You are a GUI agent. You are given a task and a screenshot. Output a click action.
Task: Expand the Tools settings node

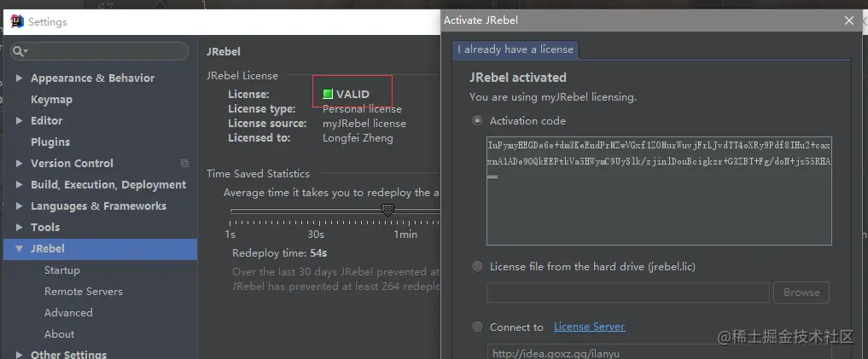[x=20, y=228]
